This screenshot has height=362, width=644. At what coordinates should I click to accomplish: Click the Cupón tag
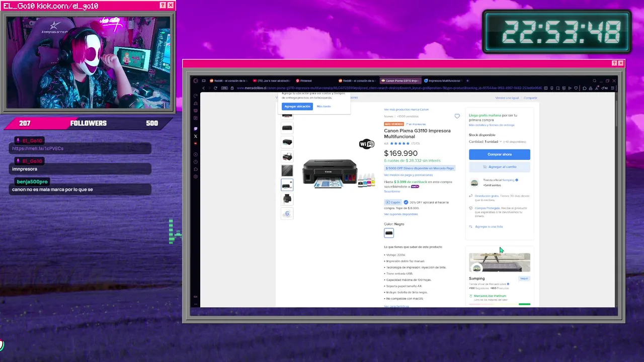coord(393,202)
